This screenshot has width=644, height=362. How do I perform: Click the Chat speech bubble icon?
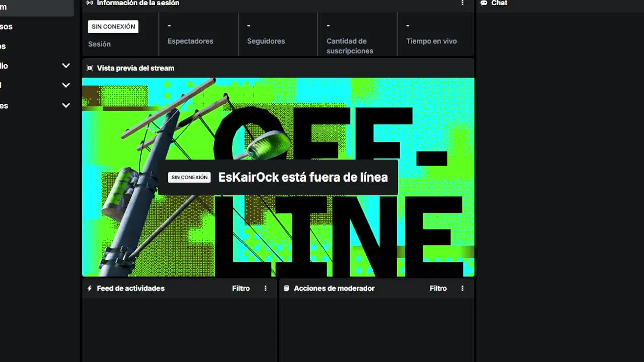point(484,3)
